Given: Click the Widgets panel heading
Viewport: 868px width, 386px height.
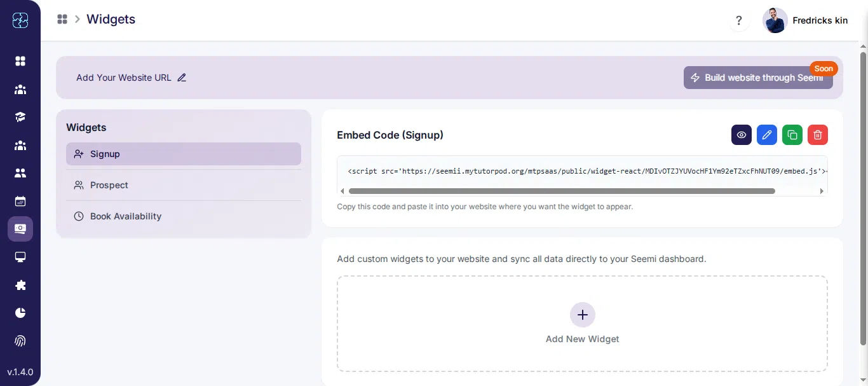Looking at the screenshot, I should (86, 127).
